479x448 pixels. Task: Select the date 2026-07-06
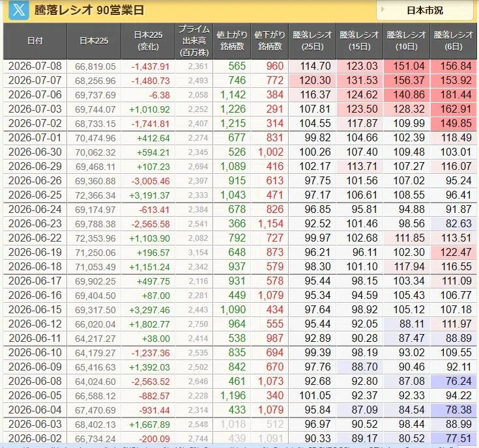point(35,94)
